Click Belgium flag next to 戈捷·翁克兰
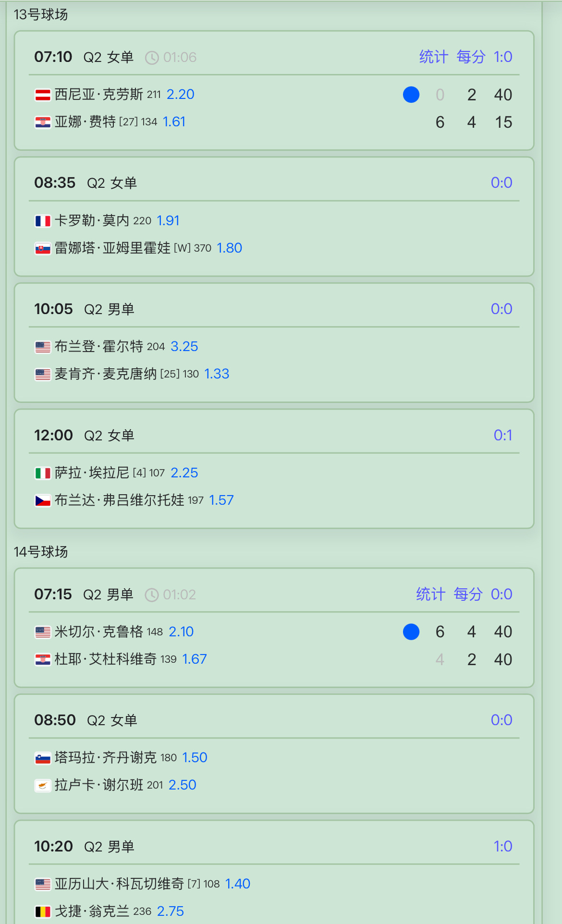This screenshot has height=924, width=562. 43,912
